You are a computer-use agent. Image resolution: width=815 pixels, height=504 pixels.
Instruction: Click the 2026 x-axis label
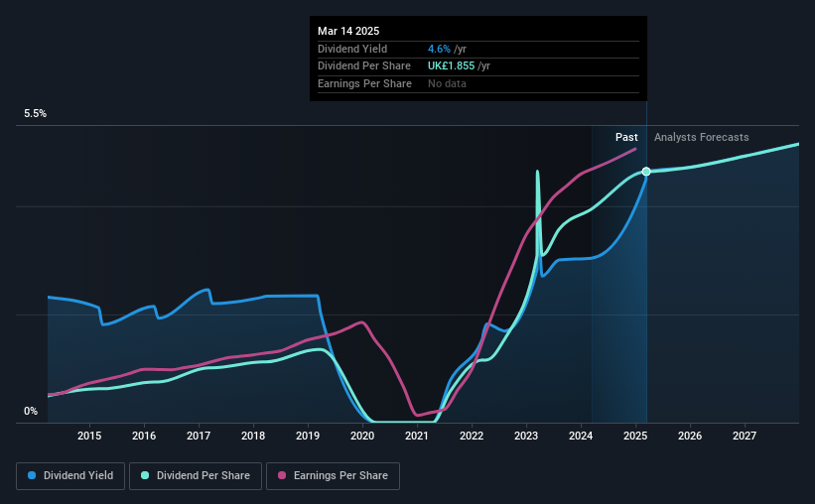(690, 436)
